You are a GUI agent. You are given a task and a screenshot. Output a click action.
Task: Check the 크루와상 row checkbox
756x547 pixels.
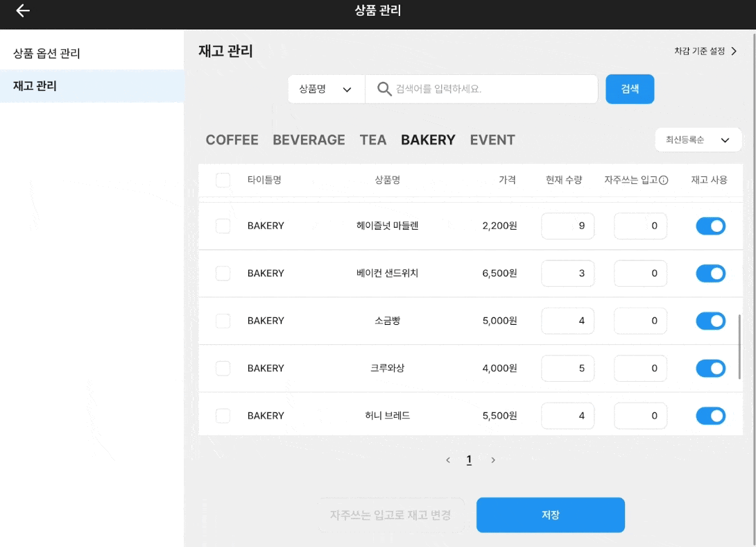(x=223, y=369)
